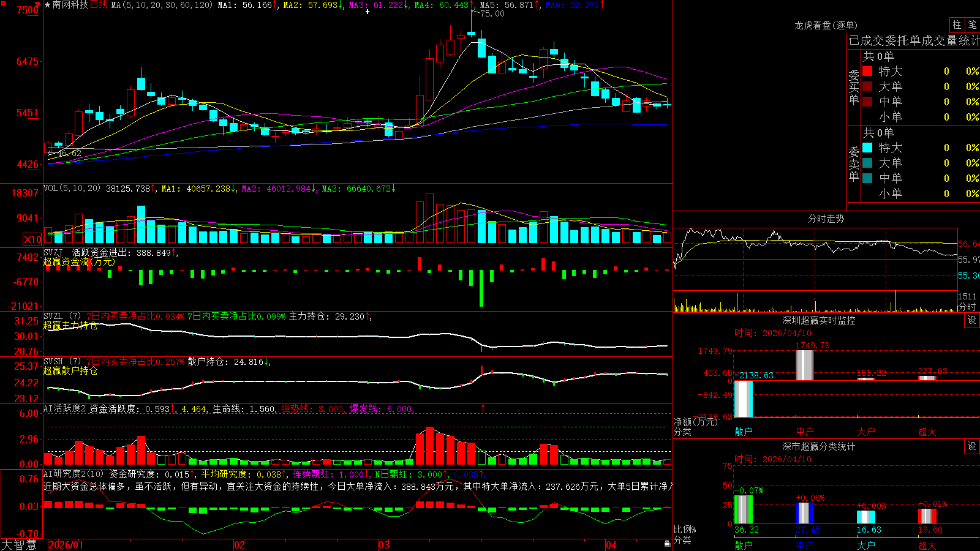Switch to 笔 tick view

972,24
